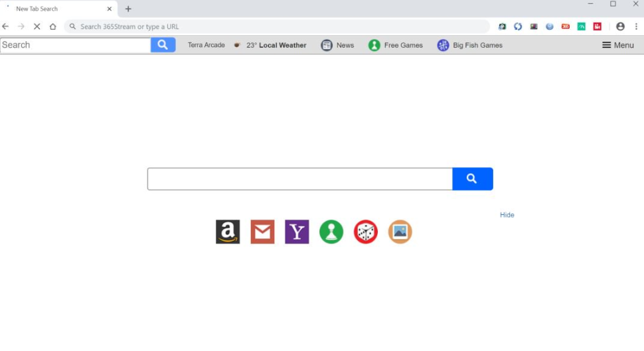Open the Big Fish Games link
644x351 pixels.
click(x=469, y=45)
